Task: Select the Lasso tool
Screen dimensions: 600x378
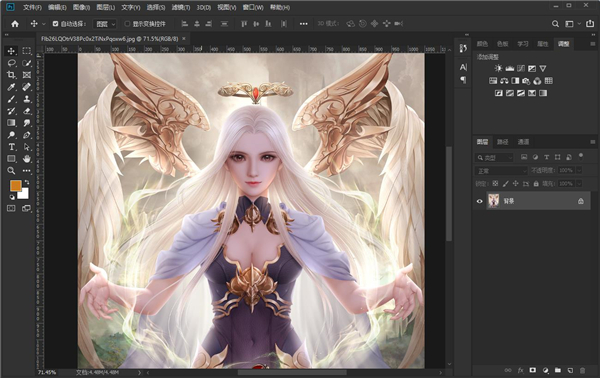Action: click(11, 63)
